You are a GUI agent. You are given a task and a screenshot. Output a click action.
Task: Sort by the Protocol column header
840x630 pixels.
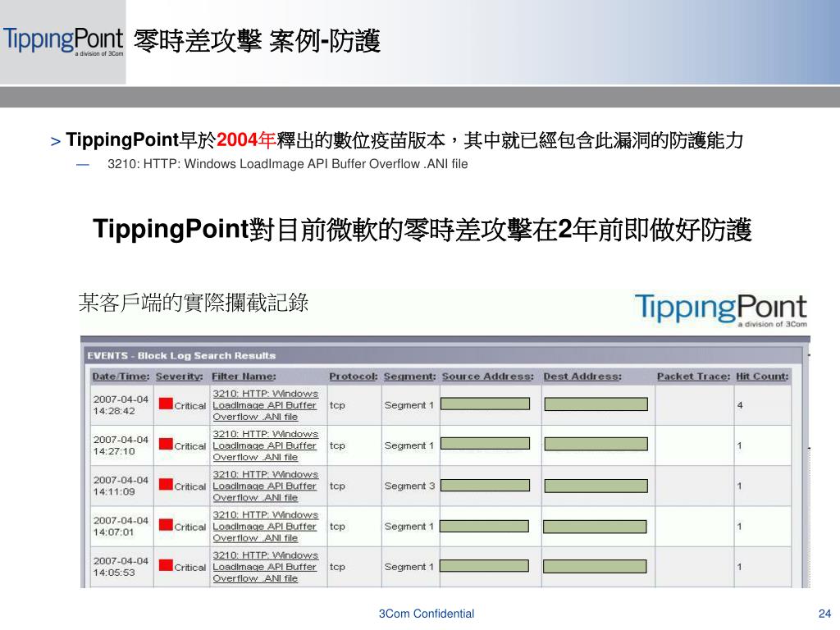[x=353, y=376]
